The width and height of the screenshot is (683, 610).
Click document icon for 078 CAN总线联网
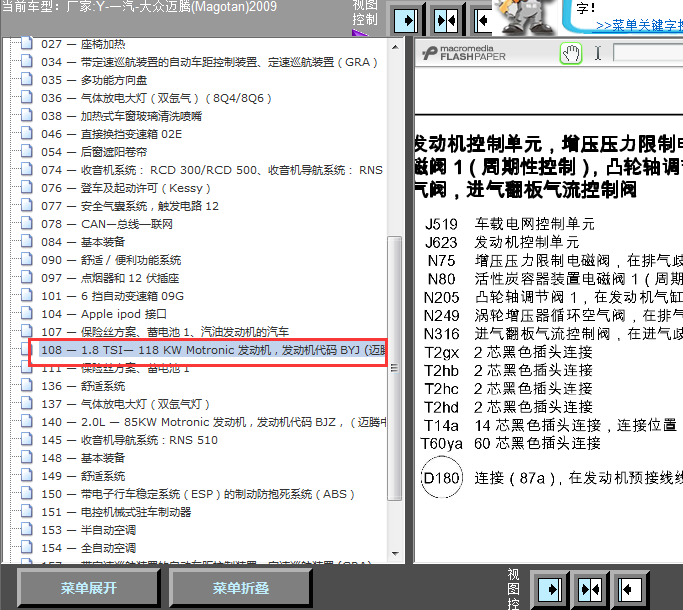click(x=27, y=223)
